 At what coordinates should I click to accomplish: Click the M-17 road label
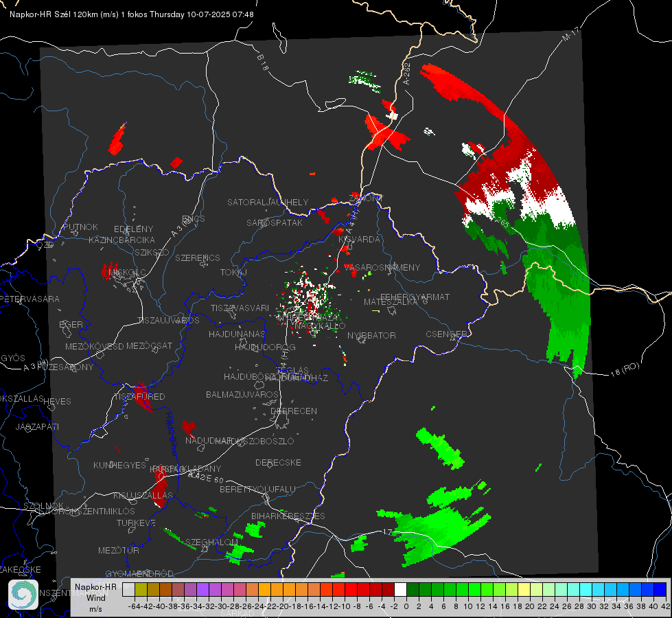570,34
